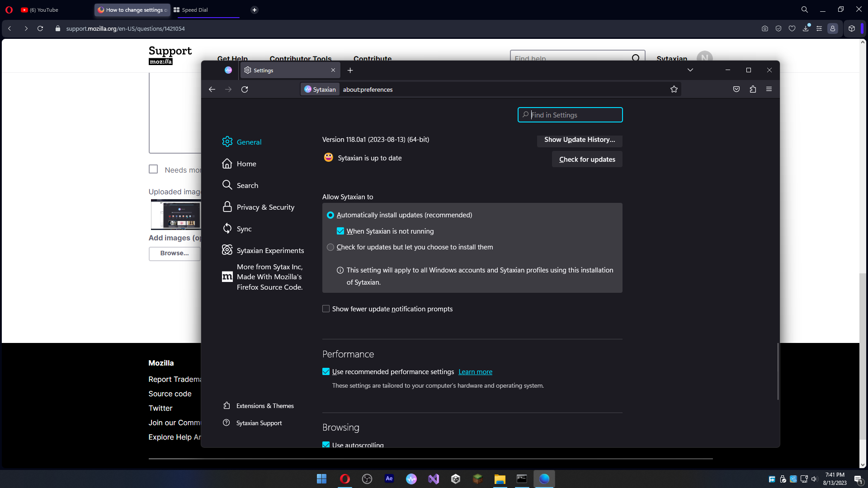Viewport: 868px width, 488px height.
Task: Click Check for updates button
Action: [587, 159]
